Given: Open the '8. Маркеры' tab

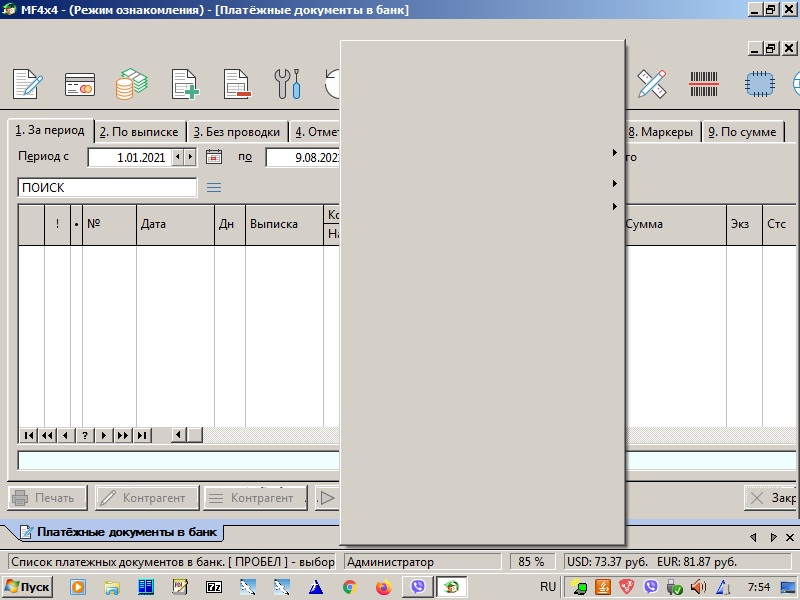Looking at the screenshot, I should 660,132.
